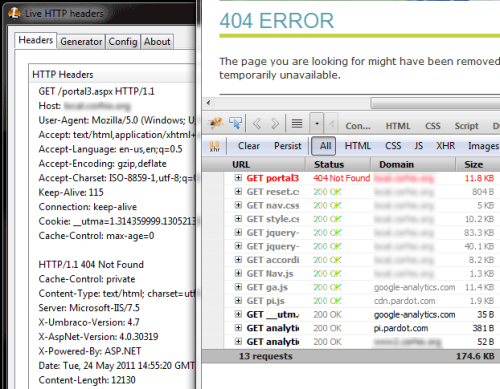
Task: Expand the GET portal3 request row
Action: click(238, 178)
